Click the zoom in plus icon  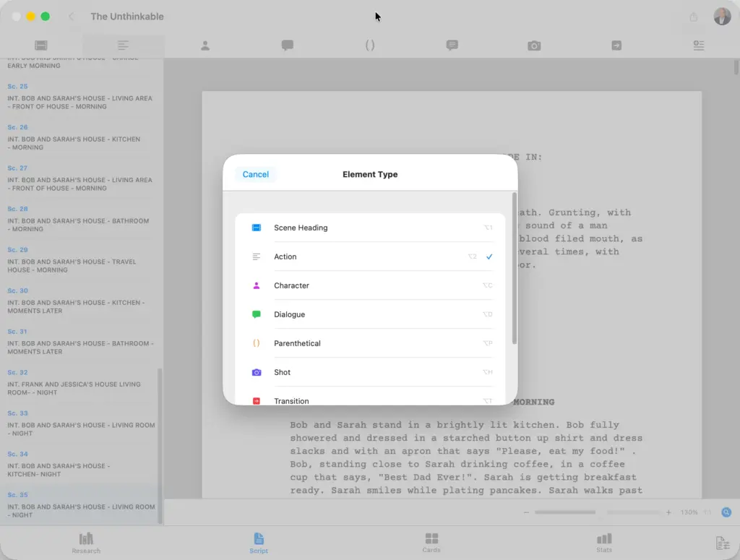pos(668,512)
